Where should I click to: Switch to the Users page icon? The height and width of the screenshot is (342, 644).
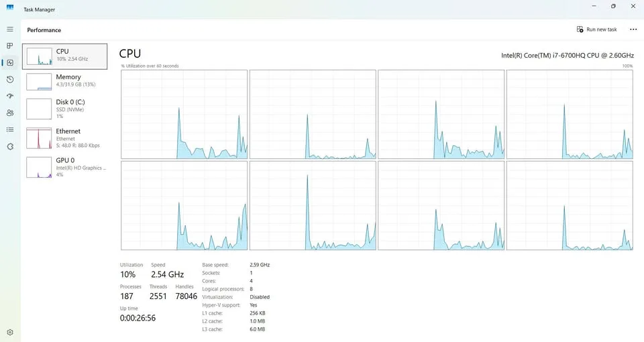pos(10,113)
